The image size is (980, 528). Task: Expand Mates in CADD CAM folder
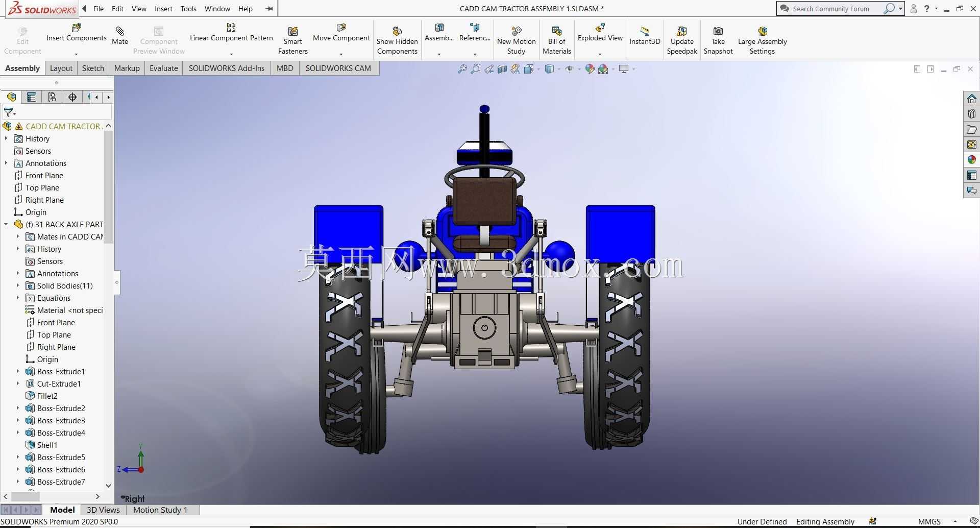click(18, 236)
